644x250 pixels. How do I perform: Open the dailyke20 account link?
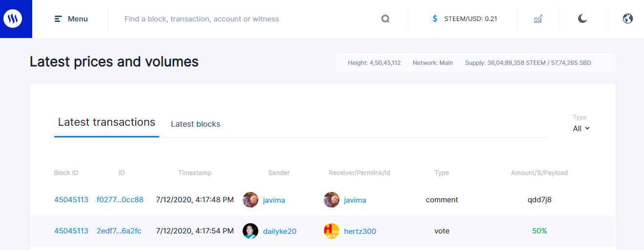pyautogui.click(x=279, y=231)
